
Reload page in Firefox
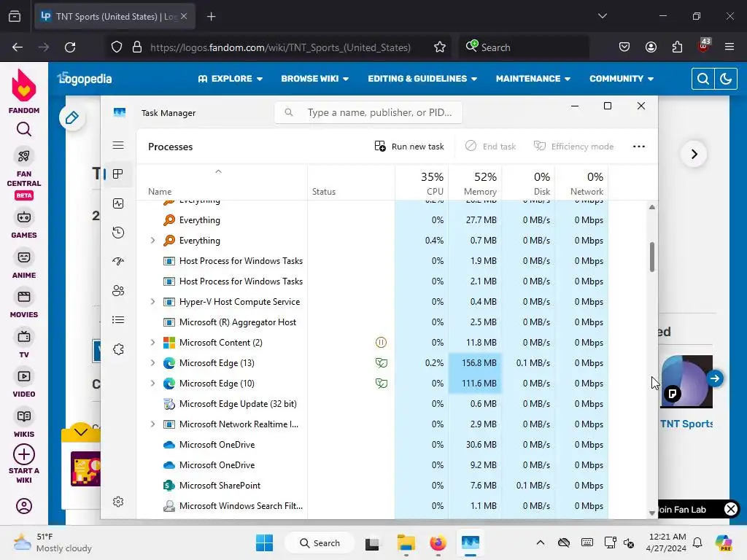tap(70, 47)
